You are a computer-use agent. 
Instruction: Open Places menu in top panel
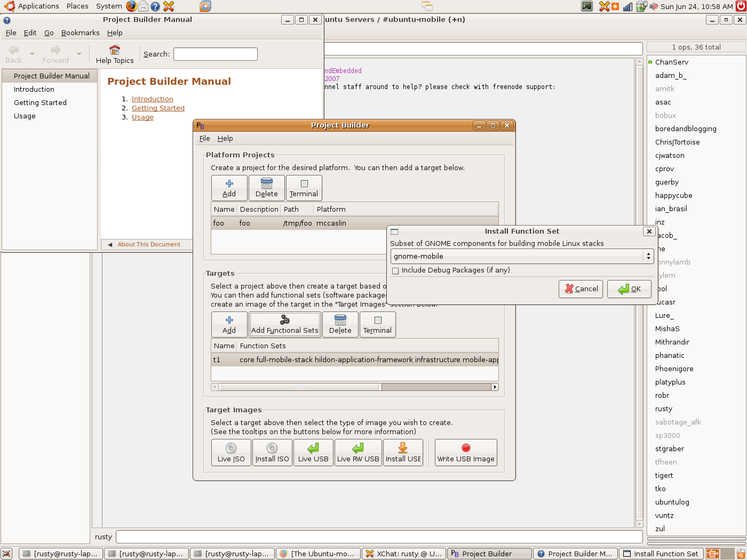pos(77,6)
